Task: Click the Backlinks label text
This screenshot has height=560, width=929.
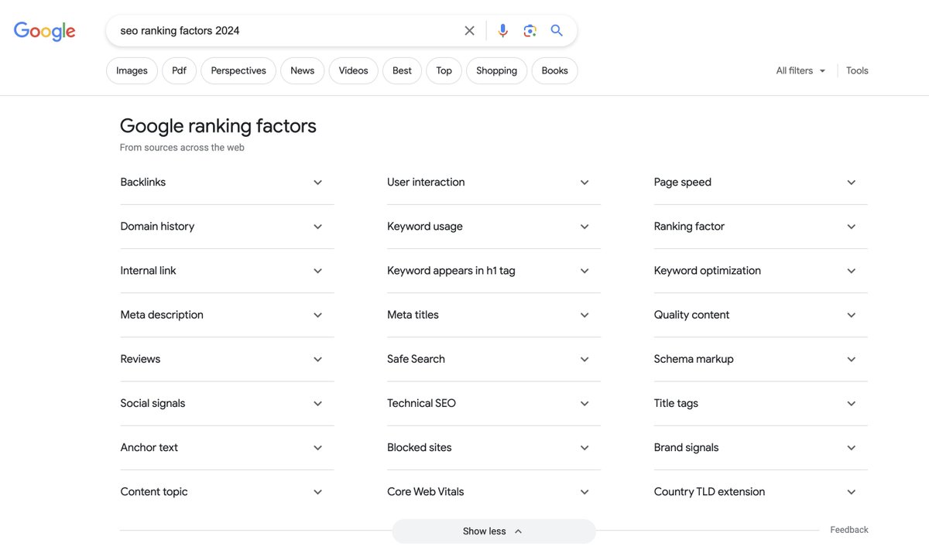Action: 143,183
